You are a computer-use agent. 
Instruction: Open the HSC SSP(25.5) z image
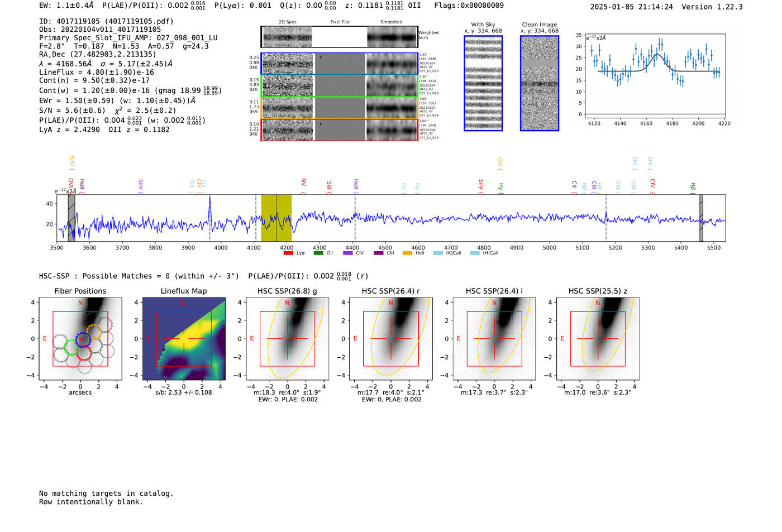(598, 339)
